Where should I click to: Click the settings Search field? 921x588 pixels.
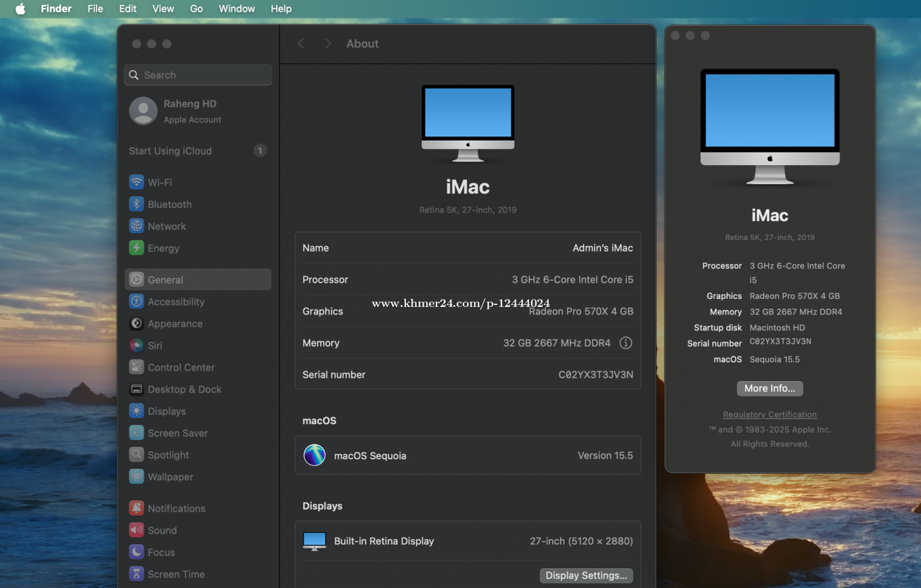[x=198, y=75]
